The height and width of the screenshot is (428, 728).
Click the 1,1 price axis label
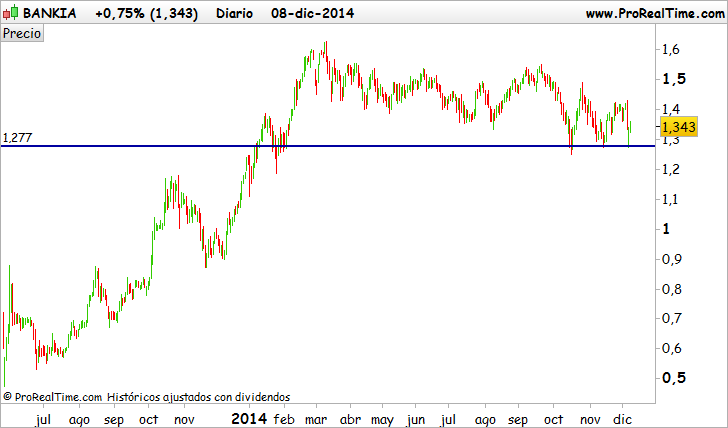(x=670, y=199)
